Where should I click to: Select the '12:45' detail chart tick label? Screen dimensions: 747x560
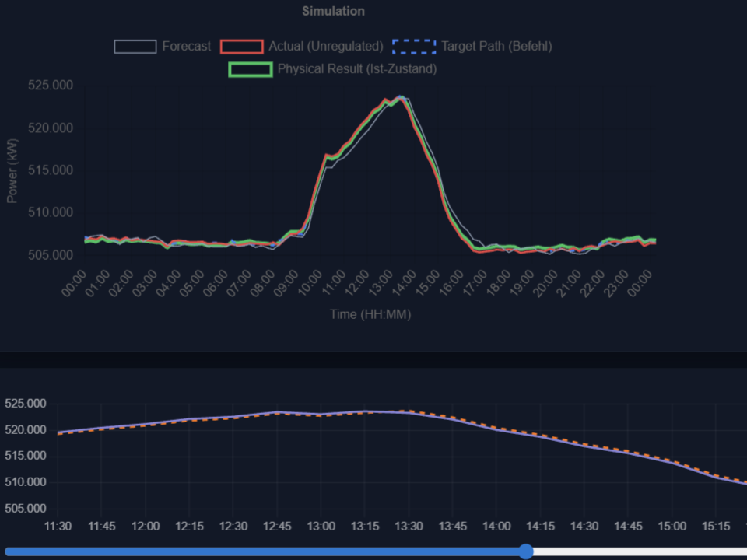277,527
